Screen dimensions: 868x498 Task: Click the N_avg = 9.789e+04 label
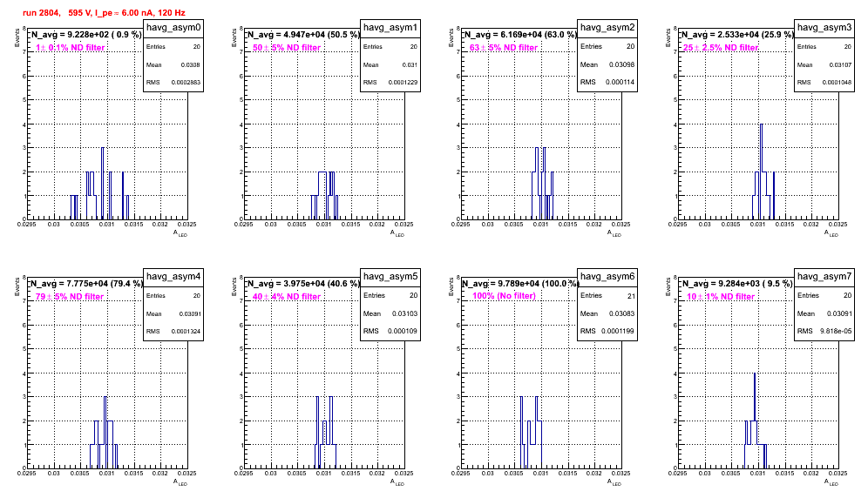[519, 284]
